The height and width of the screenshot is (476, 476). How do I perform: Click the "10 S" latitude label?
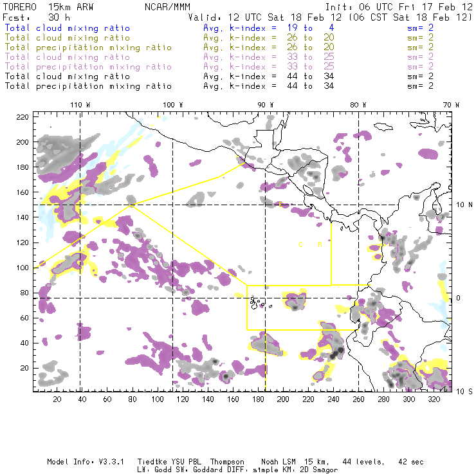464,392
